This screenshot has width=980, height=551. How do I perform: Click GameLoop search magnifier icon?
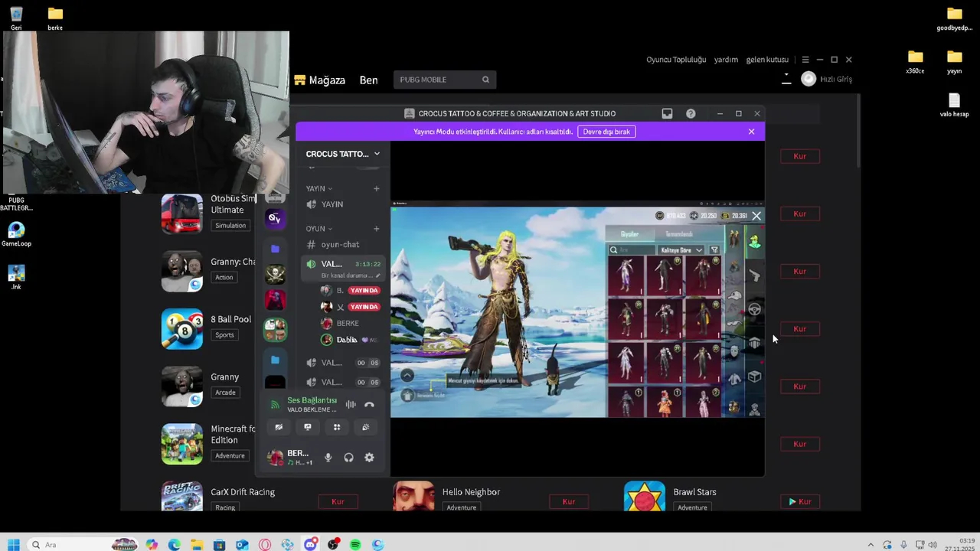tap(485, 80)
